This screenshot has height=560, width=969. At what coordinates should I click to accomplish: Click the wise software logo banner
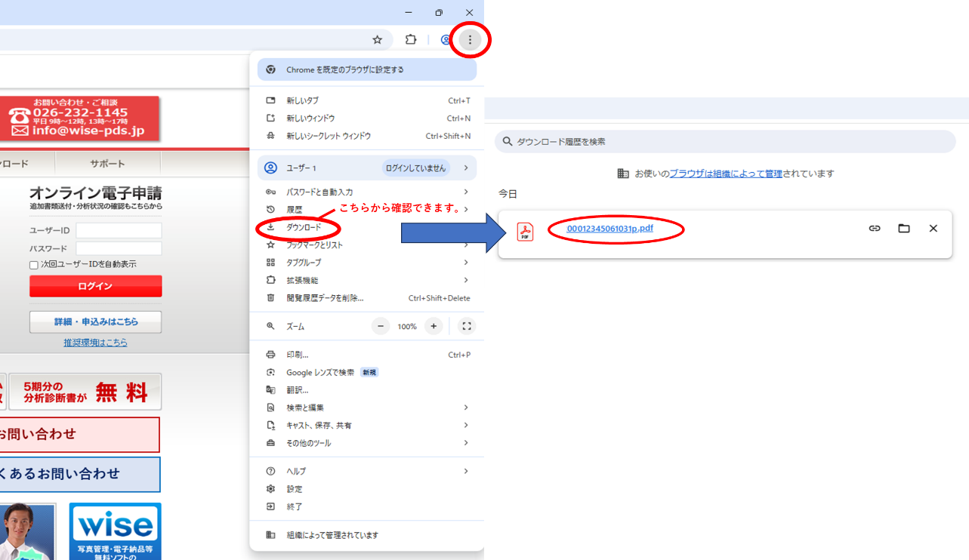[x=115, y=531]
